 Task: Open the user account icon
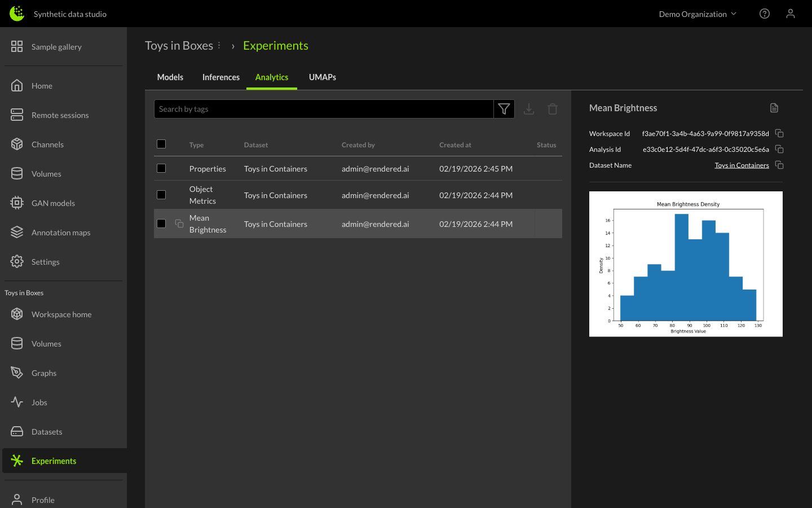791,14
